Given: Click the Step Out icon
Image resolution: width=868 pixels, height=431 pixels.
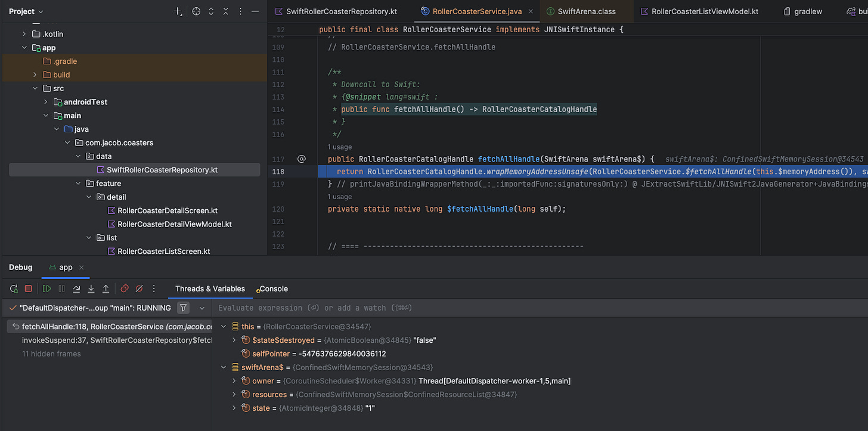Looking at the screenshot, I should (106, 289).
